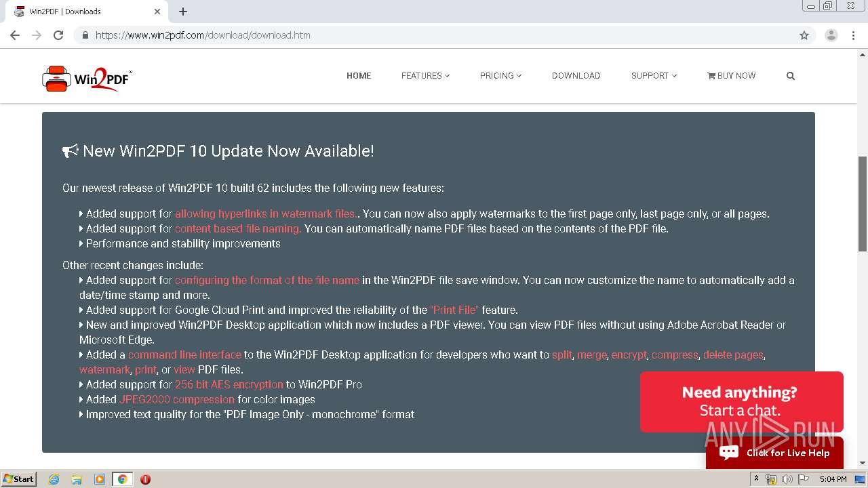This screenshot has width=868, height=488.
Task: Close the Win2PDF Downloads tab
Action: coord(157,12)
